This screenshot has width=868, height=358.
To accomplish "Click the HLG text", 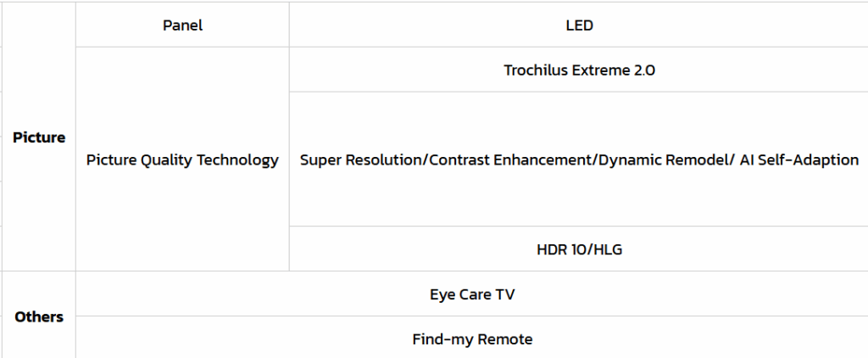I will coord(608,249).
